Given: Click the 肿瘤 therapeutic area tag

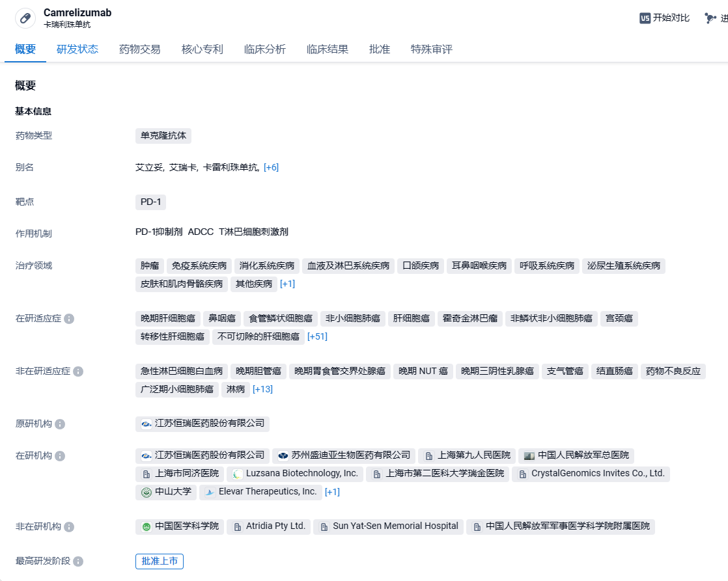Looking at the screenshot, I should [x=150, y=266].
